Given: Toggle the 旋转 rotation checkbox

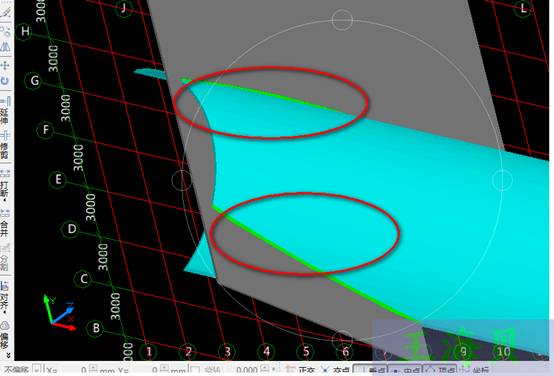Looking at the screenshot, I should [x=194, y=370].
